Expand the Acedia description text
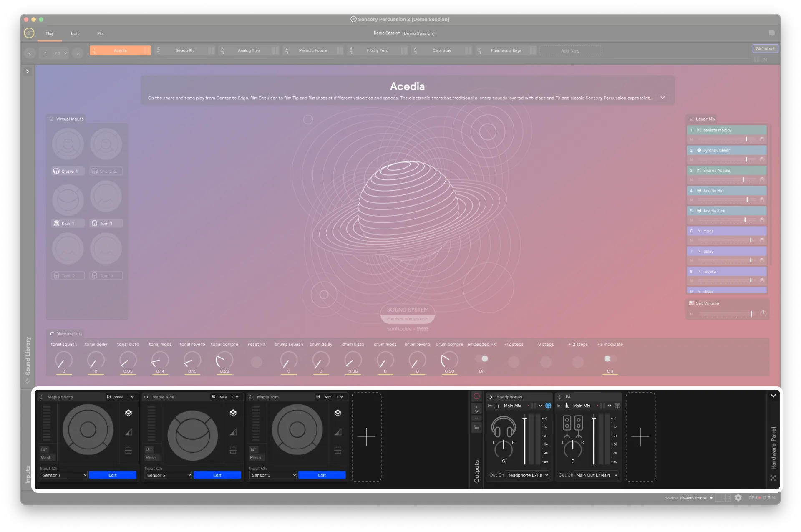Screen dimensions: 801x532 point(662,98)
